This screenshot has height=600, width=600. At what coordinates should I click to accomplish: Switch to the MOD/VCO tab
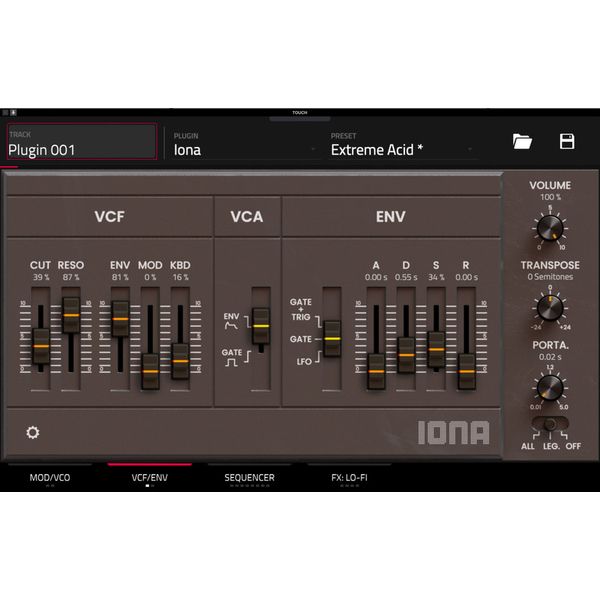coord(50,478)
